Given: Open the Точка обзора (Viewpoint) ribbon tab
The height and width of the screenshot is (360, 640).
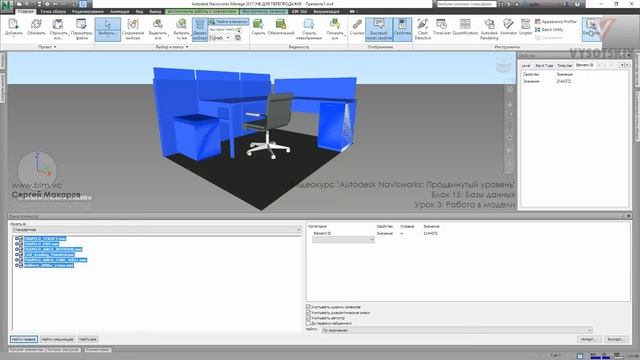Looking at the screenshot, I should 53,11.
